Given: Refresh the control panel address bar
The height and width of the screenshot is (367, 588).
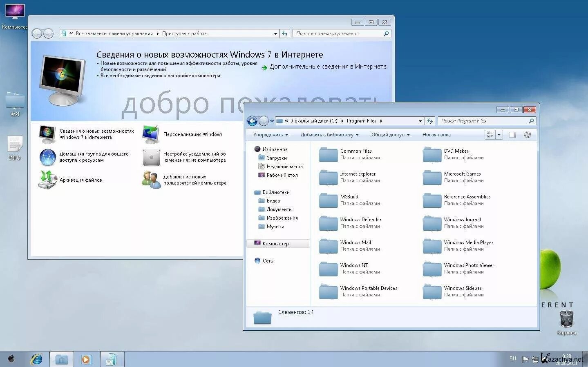Looking at the screenshot, I should point(285,33).
